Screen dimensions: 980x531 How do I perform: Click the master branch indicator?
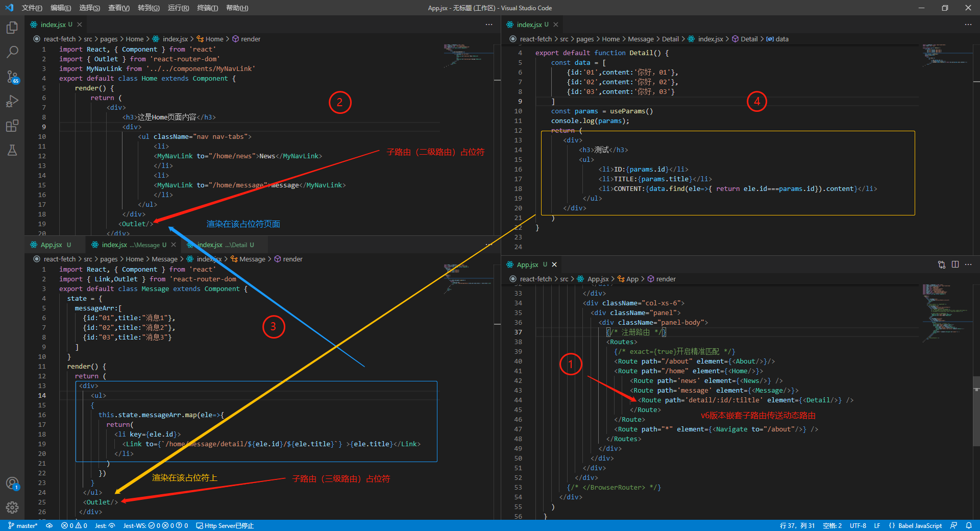coord(23,525)
